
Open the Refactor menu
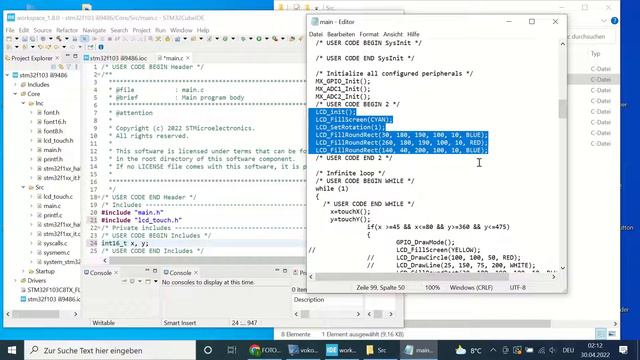pos(67,30)
